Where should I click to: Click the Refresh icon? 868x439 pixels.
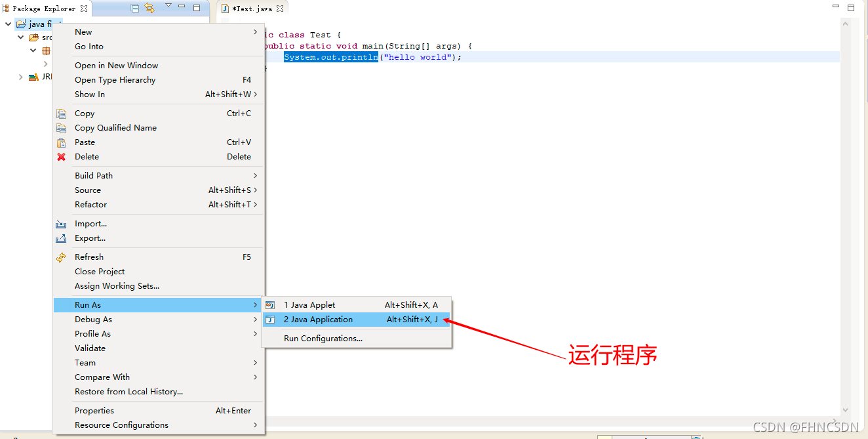[61, 257]
